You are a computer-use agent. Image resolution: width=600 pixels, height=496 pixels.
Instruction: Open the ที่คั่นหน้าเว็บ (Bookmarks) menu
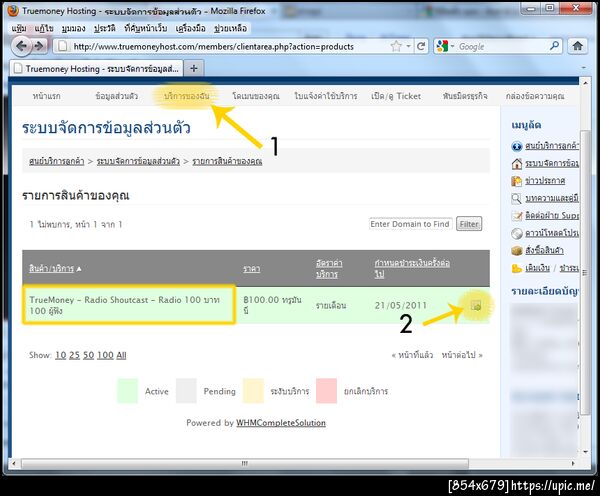point(145,28)
